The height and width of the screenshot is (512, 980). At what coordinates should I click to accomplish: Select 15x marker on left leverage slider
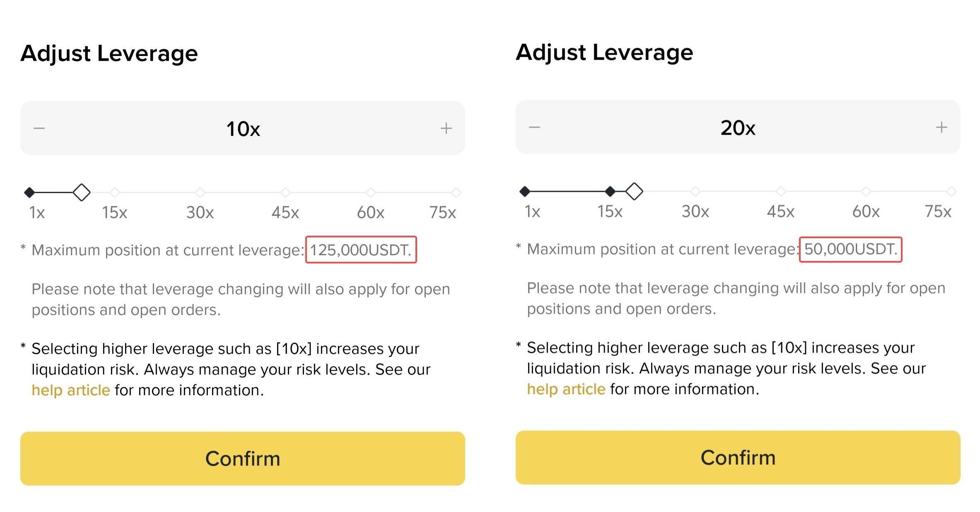(115, 192)
